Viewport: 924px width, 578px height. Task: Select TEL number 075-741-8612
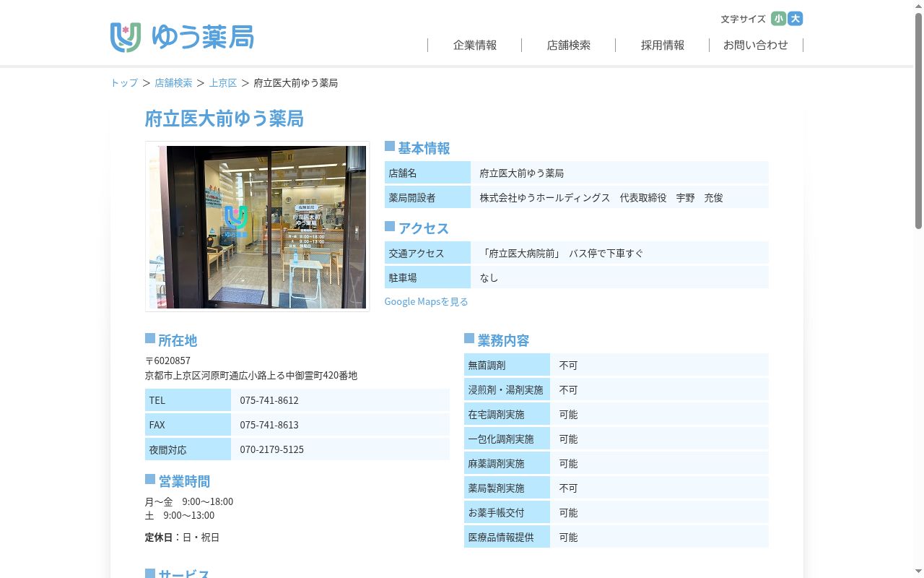click(x=269, y=400)
